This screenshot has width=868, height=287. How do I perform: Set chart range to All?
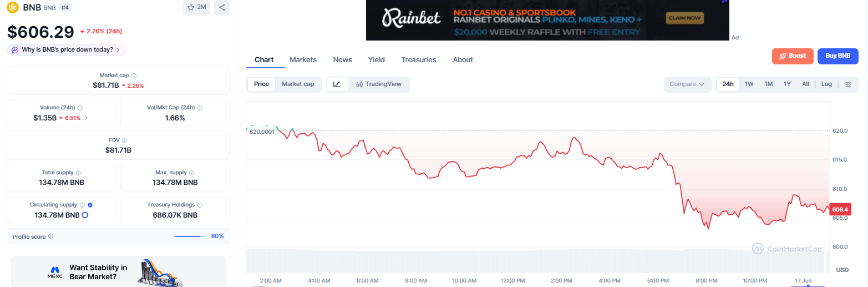coord(805,84)
